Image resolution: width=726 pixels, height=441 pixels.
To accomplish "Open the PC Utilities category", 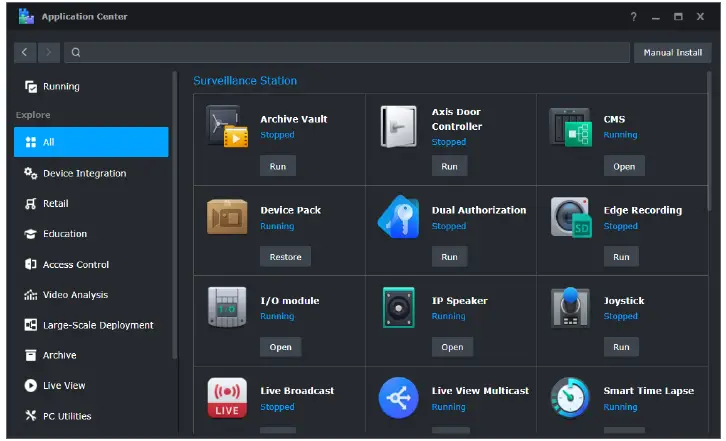I will 91,416.
